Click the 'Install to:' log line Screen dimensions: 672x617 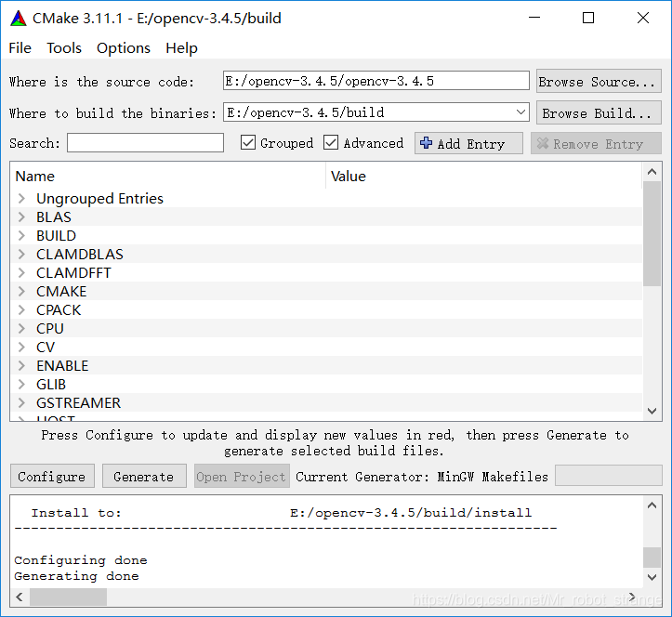click(281, 512)
